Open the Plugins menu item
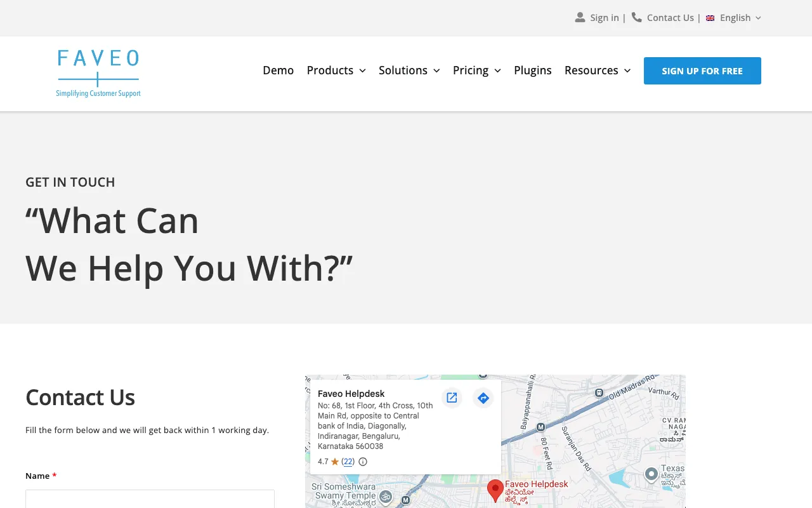812x508 pixels. [x=533, y=70]
